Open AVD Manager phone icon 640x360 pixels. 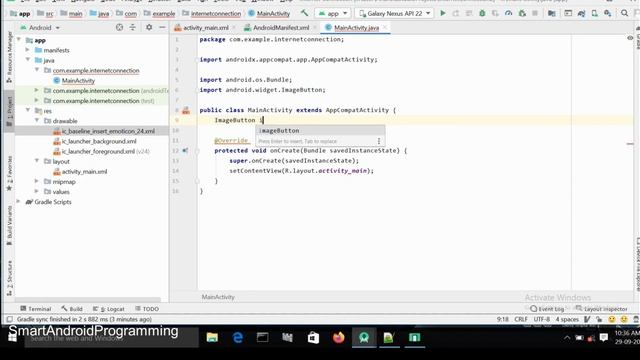click(594, 13)
